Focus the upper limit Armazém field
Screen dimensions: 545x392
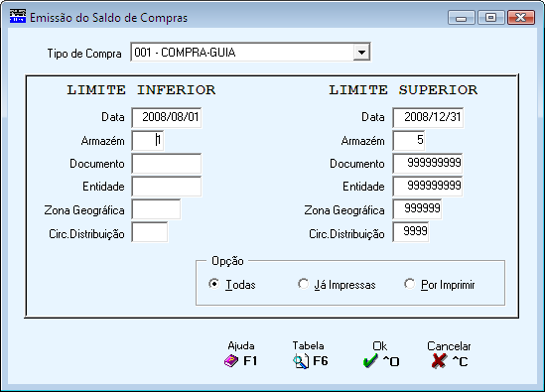pyautogui.click(x=409, y=140)
